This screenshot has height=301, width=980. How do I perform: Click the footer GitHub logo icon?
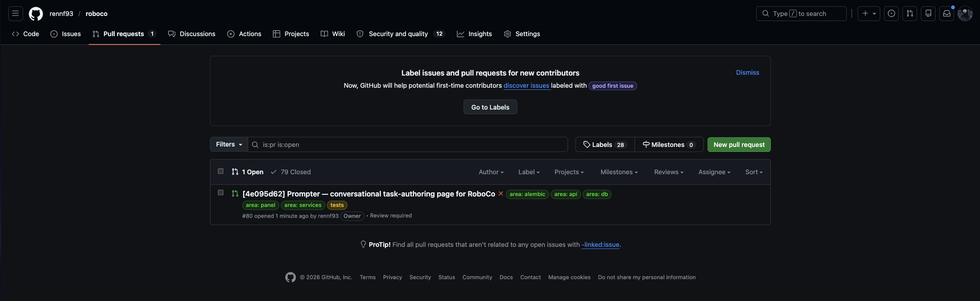290,277
